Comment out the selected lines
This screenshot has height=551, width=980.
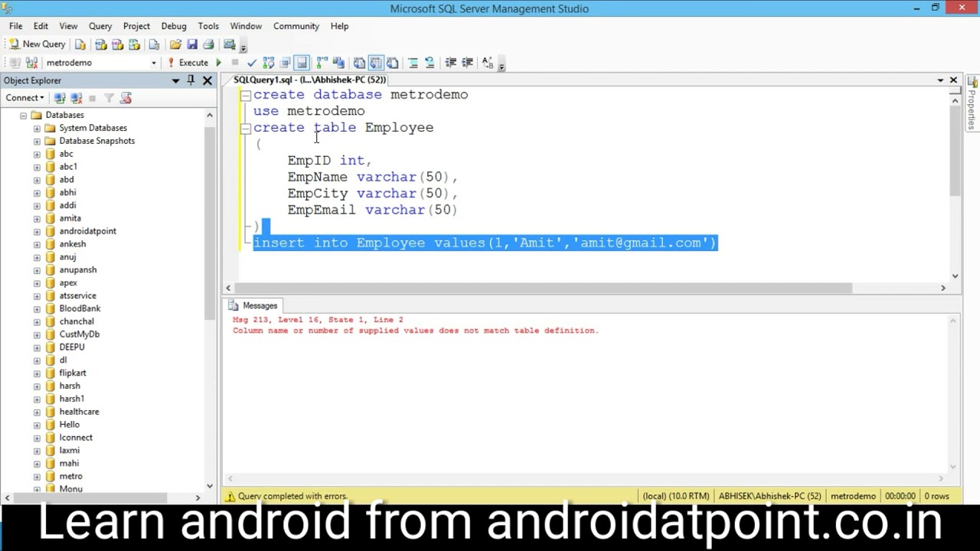click(413, 63)
